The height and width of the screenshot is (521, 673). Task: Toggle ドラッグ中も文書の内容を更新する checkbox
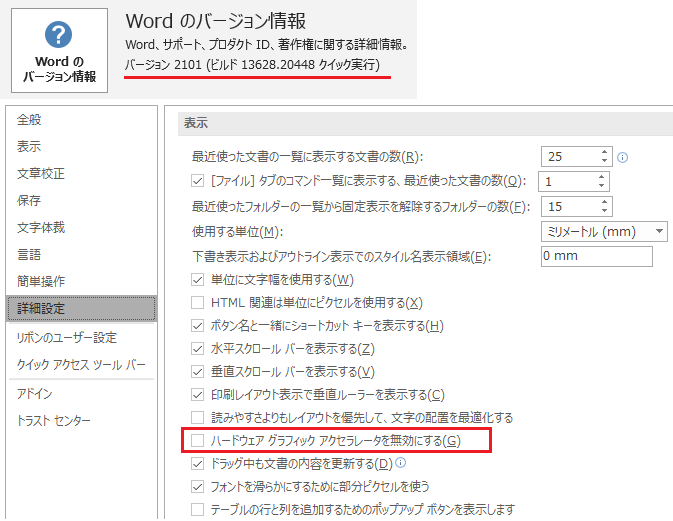pos(197,463)
